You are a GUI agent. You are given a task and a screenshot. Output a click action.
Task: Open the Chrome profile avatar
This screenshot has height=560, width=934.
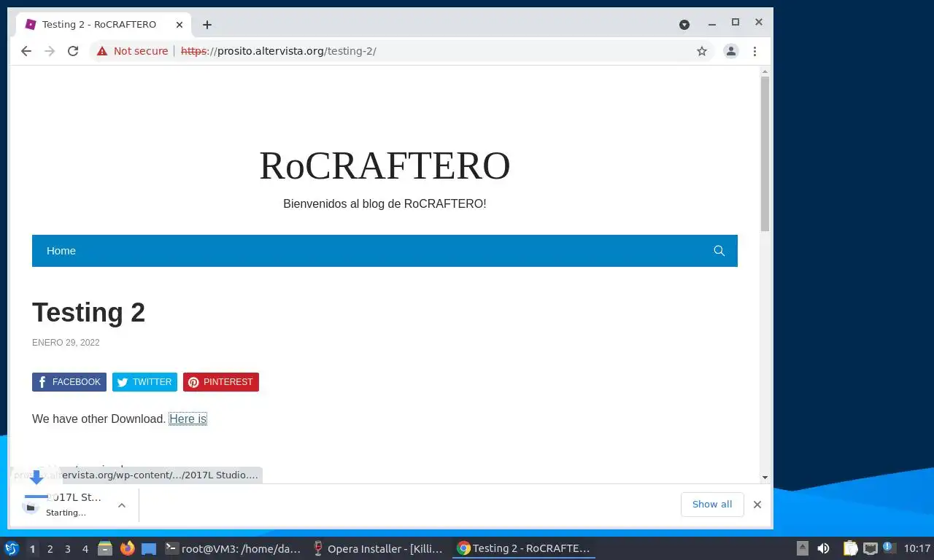(x=730, y=51)
